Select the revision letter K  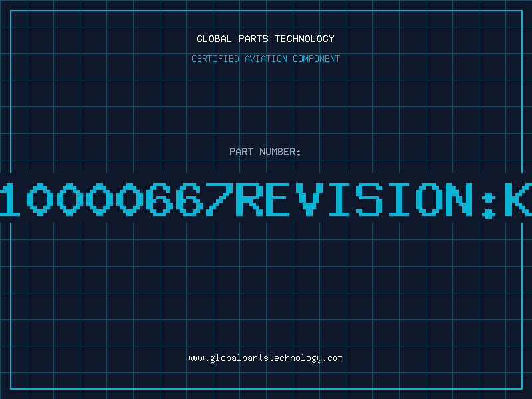point(520,199)
